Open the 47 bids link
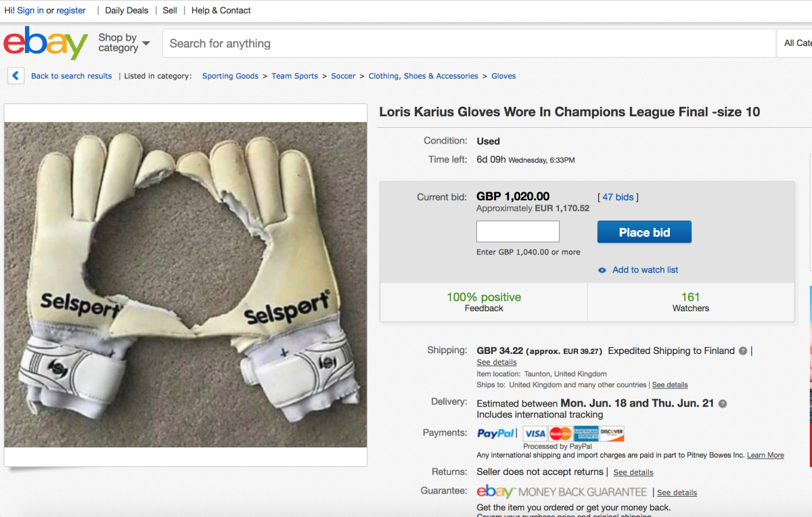This screenshot has height=517, width=812. pos(618,197)
